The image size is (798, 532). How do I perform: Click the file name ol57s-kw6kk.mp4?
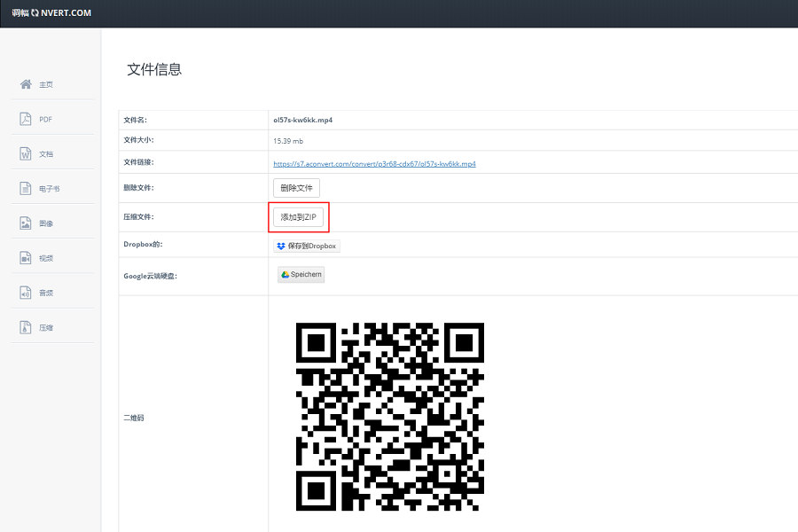pos(303,121)
